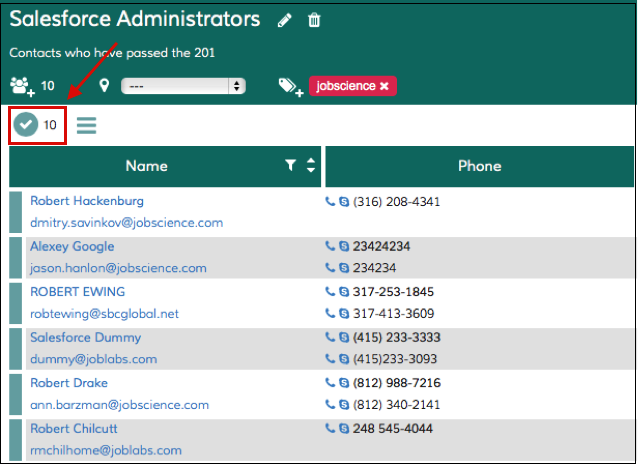Skype (812) 988-7216 using Skype icon

coord(344,383)
